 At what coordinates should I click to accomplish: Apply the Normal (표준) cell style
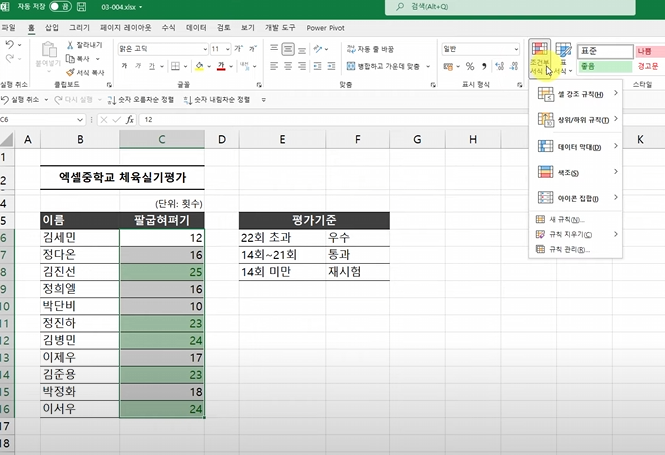tap(605, 51)
